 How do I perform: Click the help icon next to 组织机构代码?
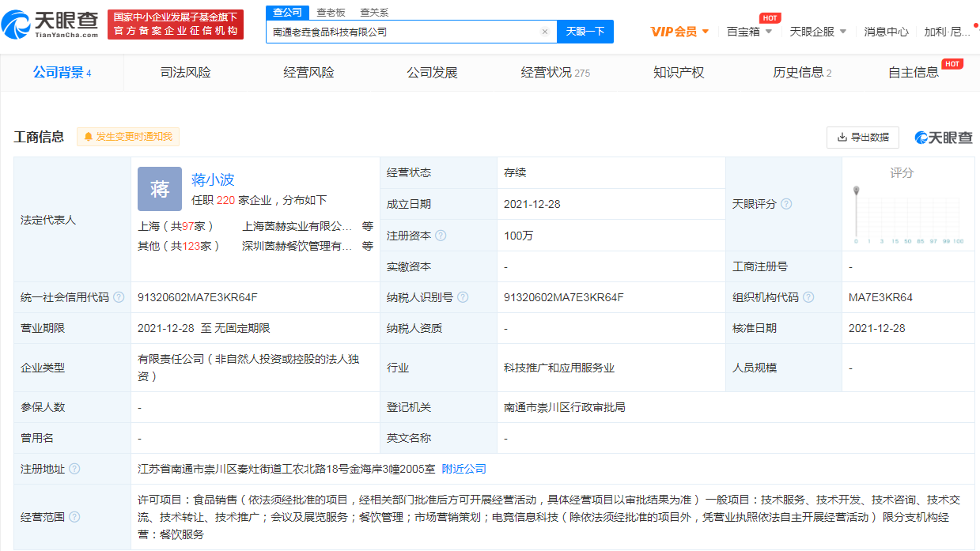click(808, 297)
